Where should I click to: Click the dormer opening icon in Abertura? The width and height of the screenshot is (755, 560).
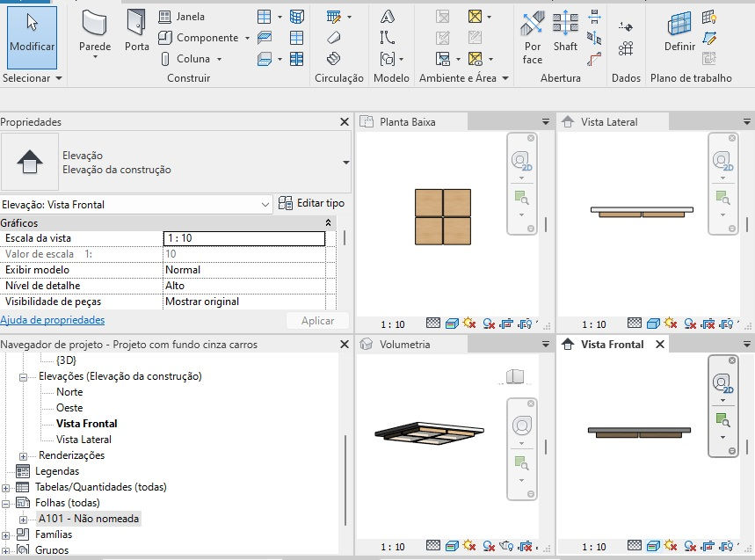(594, 59)
